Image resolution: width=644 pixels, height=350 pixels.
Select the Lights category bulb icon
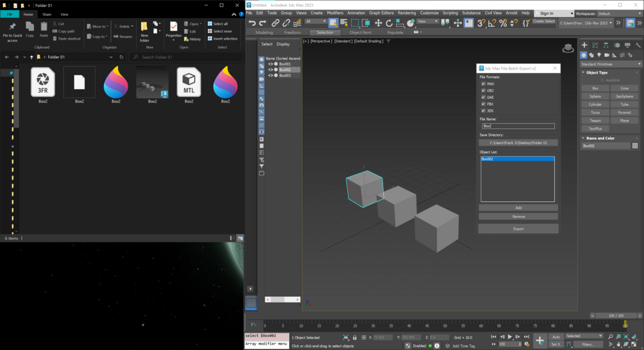(599, 55)
